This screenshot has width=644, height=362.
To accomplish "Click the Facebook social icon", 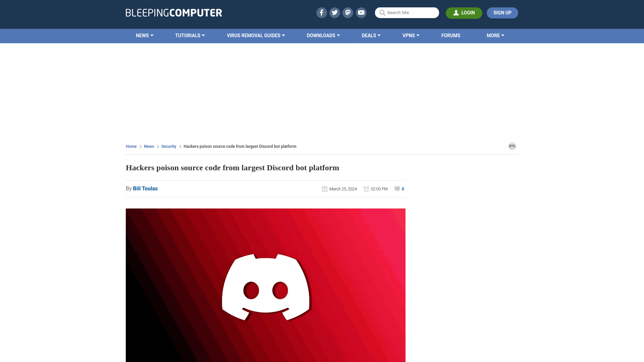I will 321,12.
